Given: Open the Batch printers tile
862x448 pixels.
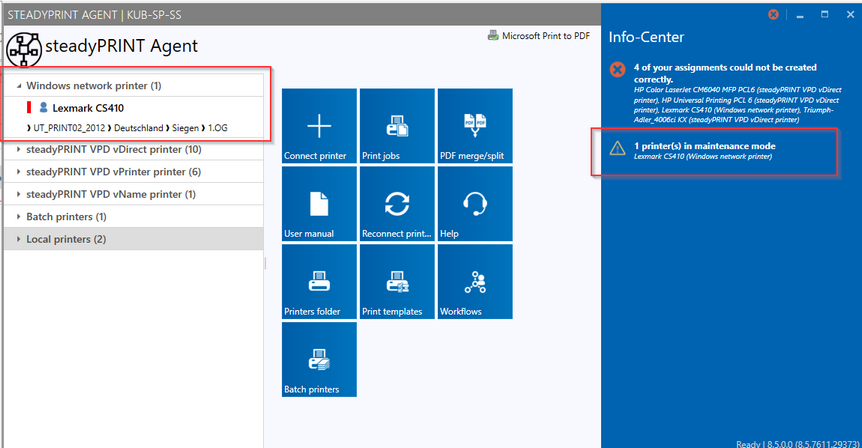Looking at the screenshot, I should tap(319, 359).
